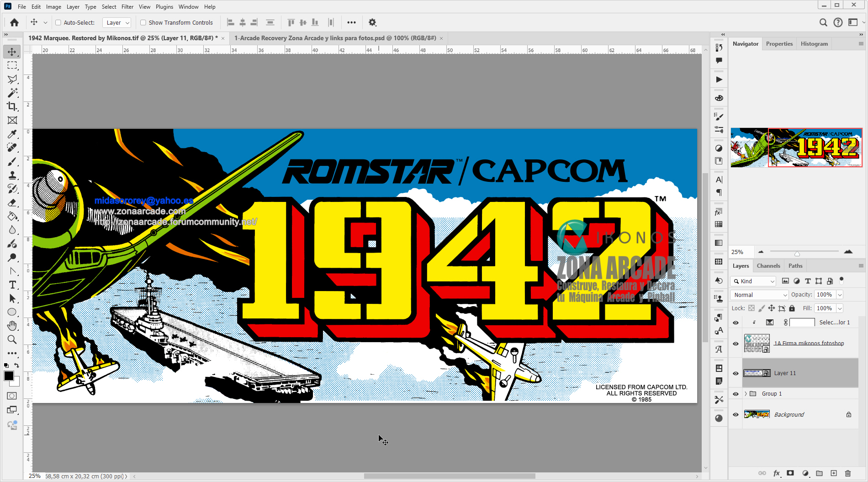Activate the Crop tool
Viewport: 868px width, 482px height.
click(x=12, y=106)
